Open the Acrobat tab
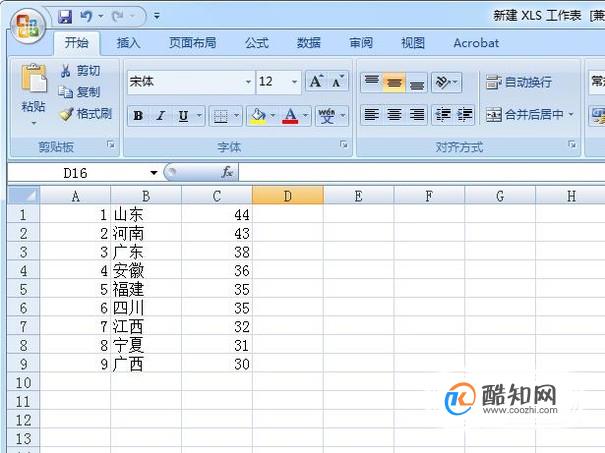605x453 pixels. point(476,43)
